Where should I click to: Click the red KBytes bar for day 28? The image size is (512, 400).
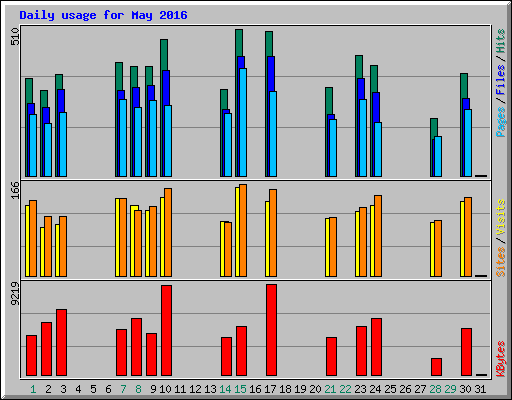[x=436, y=367]
